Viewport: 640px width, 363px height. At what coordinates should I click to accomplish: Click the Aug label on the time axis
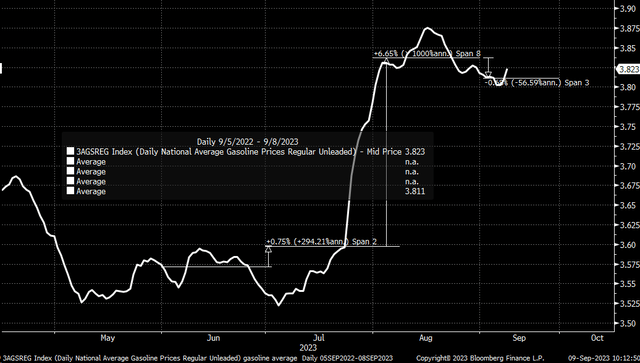[426, 338]
